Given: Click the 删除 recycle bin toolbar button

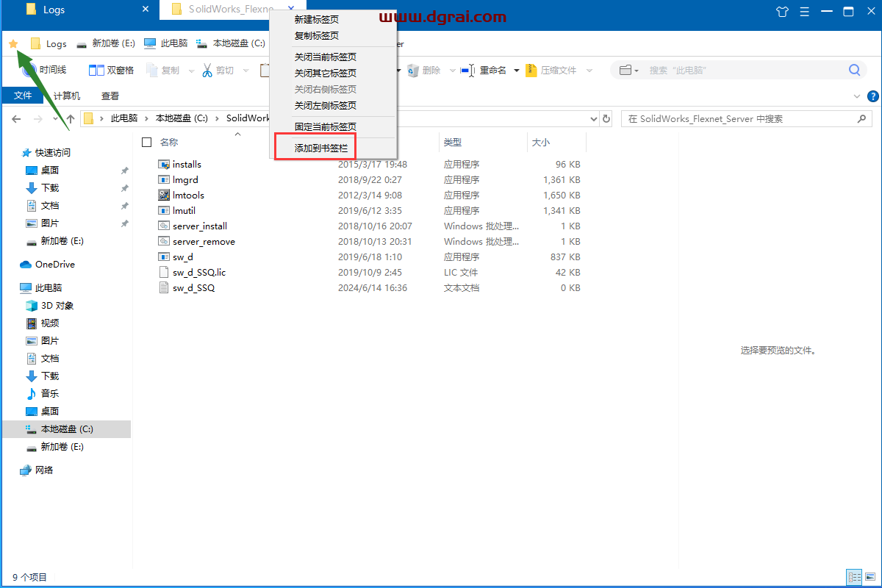Looking at the screenshot, I should click(424, 71).
